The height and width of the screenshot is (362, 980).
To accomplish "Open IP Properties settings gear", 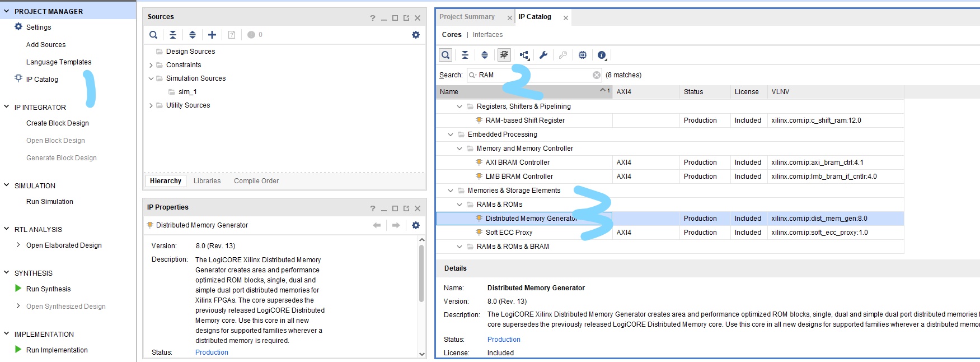I will click(x=416, y=225).
